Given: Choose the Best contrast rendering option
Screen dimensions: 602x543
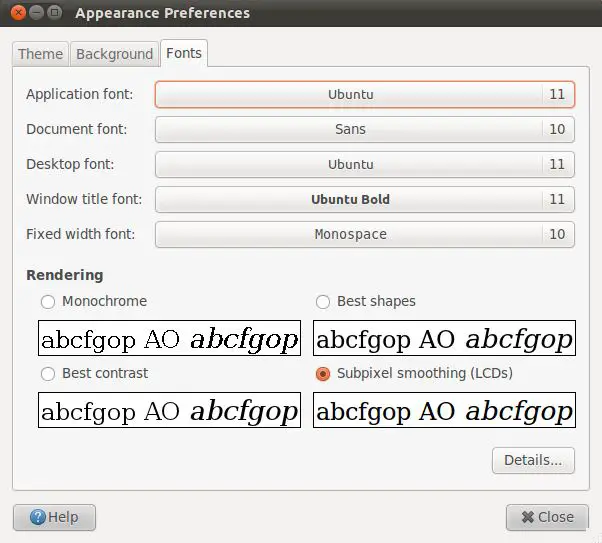Looking at the screenshot, I should point(48,373).
